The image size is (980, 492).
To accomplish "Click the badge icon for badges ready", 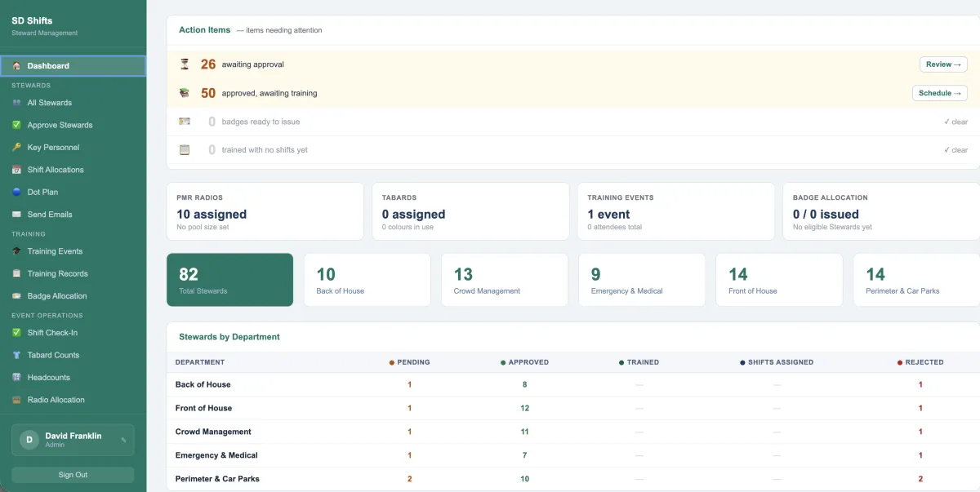I will pos(185,122).
